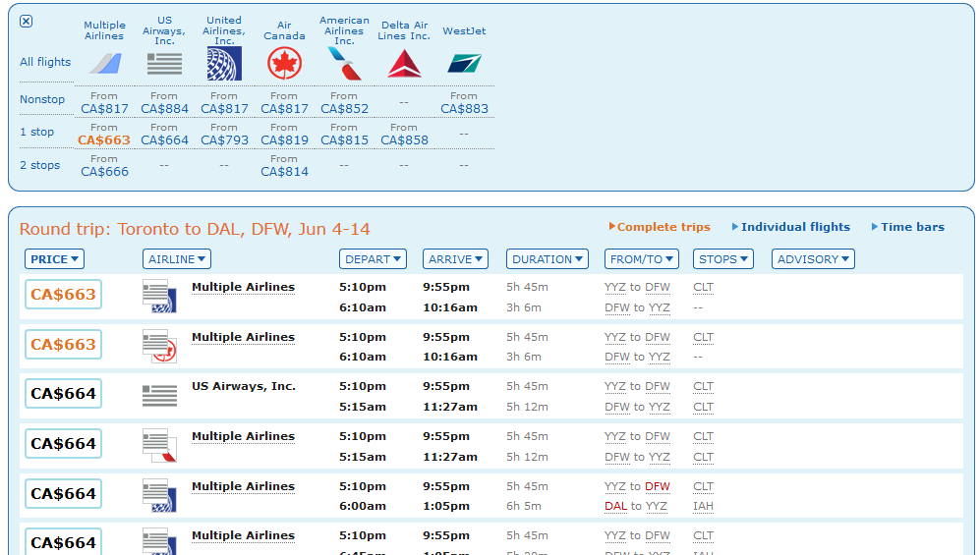Open the STOPS filter dropdown
The image size is (980, 555).
click(x=723, y=259)
